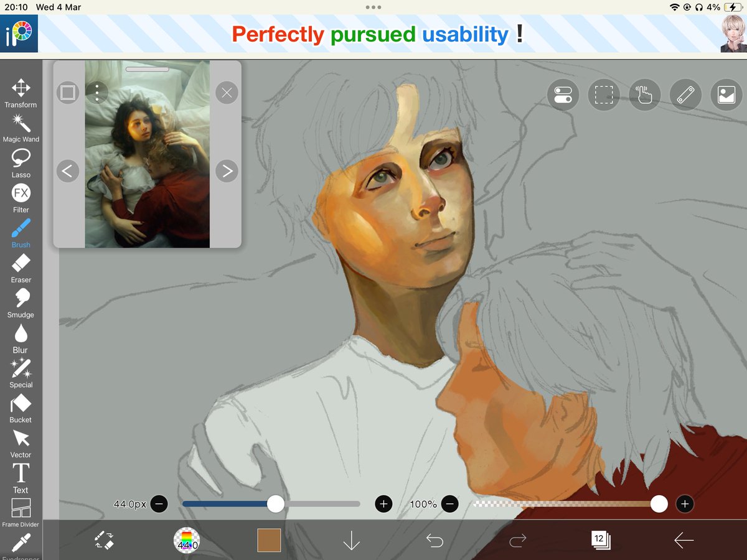
Task: Decrease brush opacity with minus button
Action: (x=450, y=504)
